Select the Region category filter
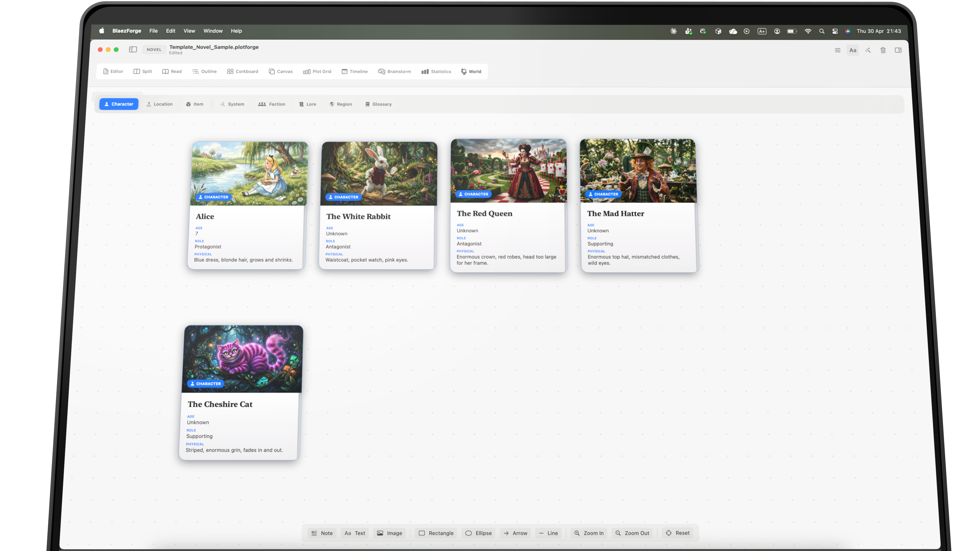This screenshot has height=551, width=980. pyautogui.click(x=341, y=104)
